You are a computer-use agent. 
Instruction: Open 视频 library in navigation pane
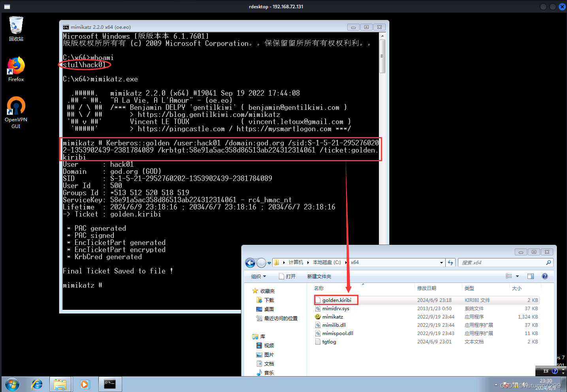(269, 346)
